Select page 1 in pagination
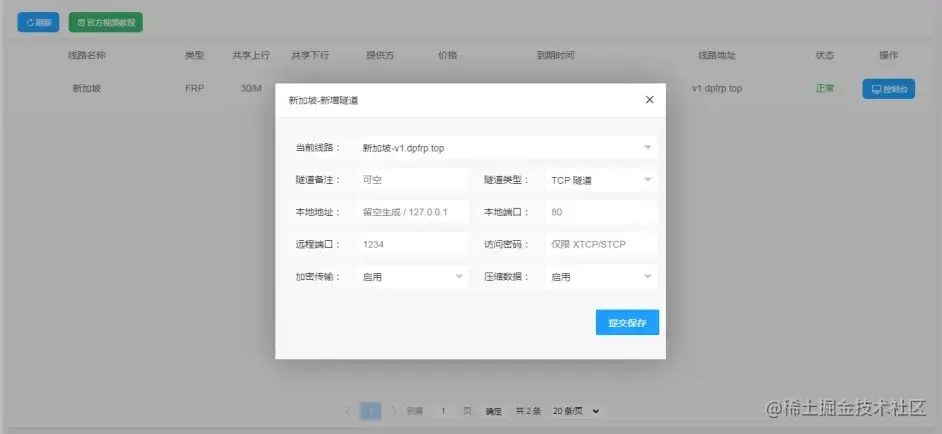Screen dimensions: 942x434 point(371,411)
